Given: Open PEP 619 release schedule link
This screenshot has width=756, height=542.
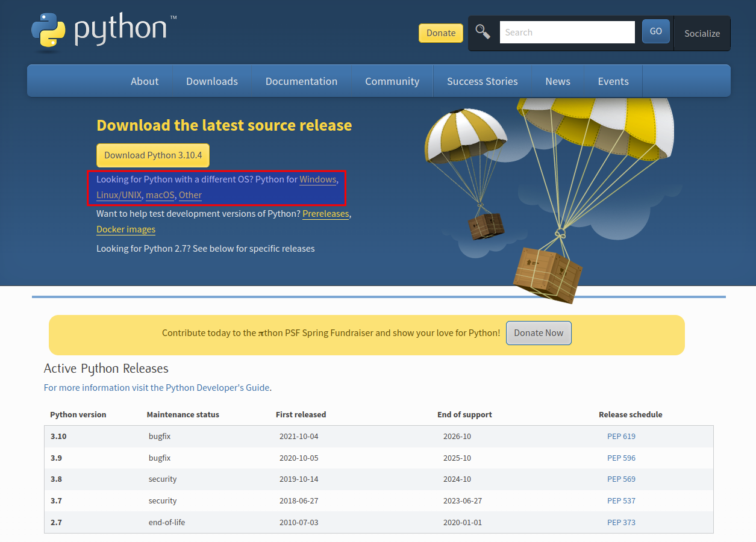Looking at the screenshot, I should 621,437.
